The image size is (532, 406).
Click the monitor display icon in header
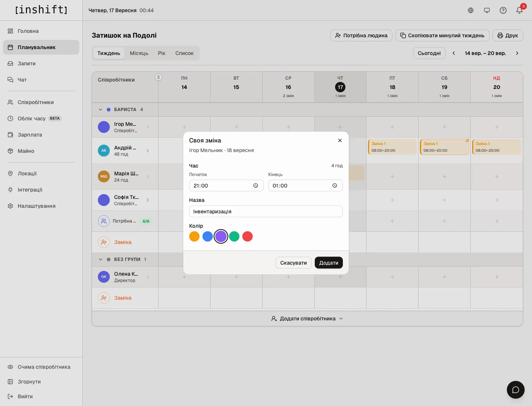click(487, 10)
